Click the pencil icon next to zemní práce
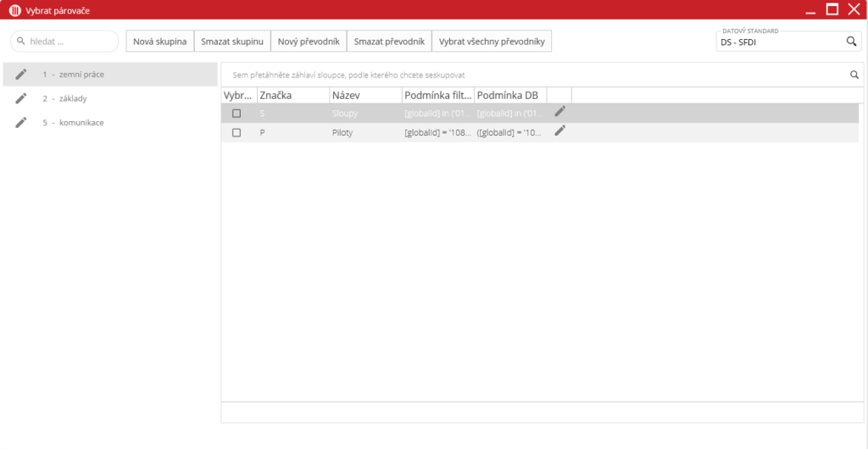868x449 pixels. coord(21,75)
